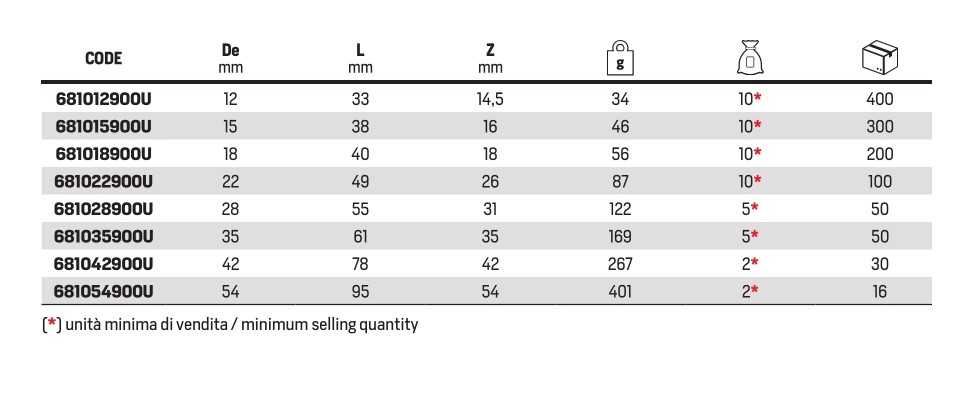The height and width of the screenshot is (395, 976).
Task: Click the L mm column header
Action: coord(360,58)
